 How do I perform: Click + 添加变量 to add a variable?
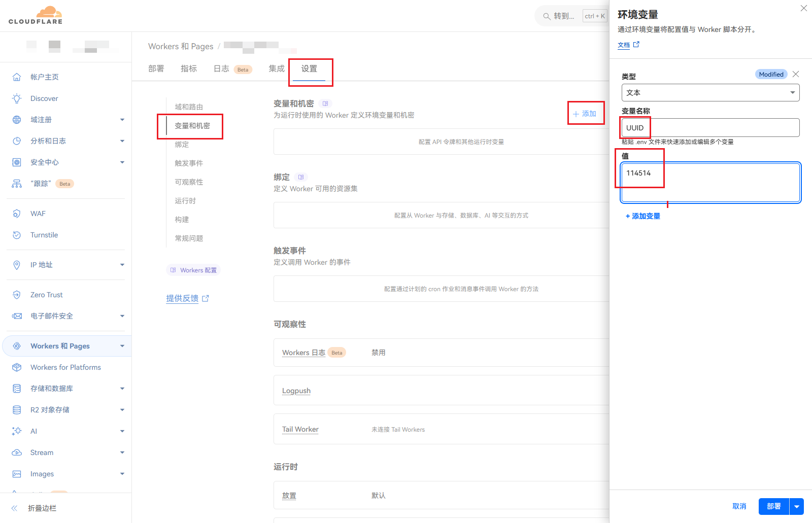coord(643,216)
